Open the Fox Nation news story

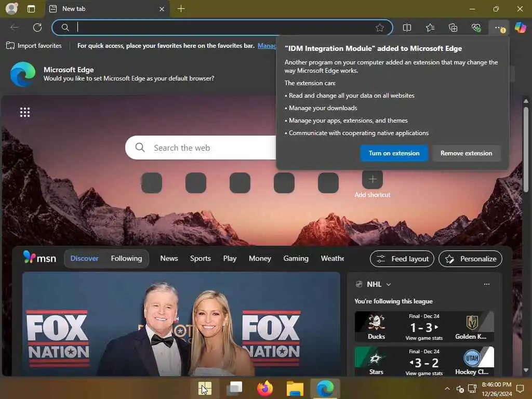181,324
